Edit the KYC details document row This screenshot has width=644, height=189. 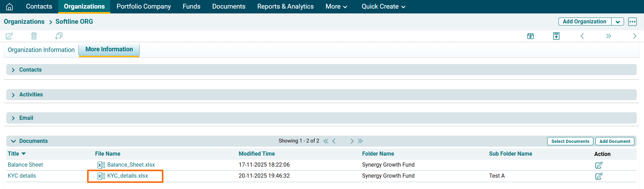(599, 176)
